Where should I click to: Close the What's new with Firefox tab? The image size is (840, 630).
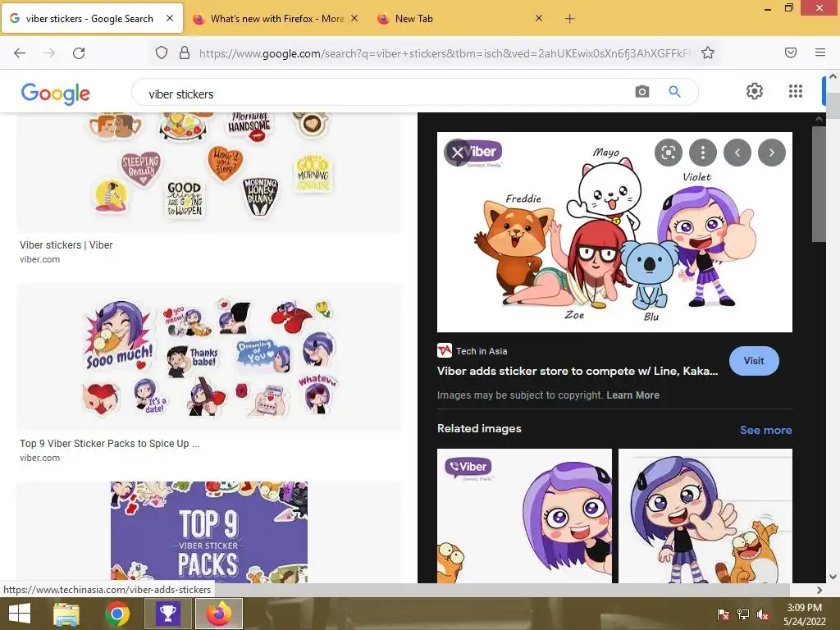(354, 18)
